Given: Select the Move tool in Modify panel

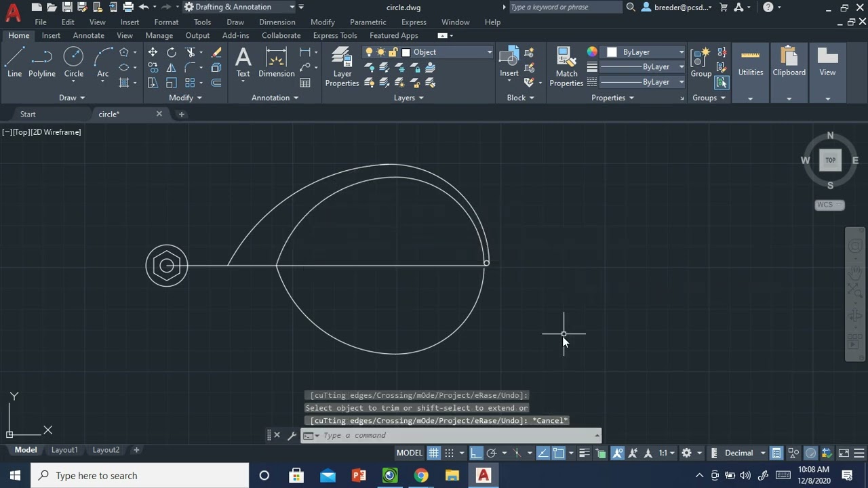Looking at the screenshot, I should (x=153, y=52).
